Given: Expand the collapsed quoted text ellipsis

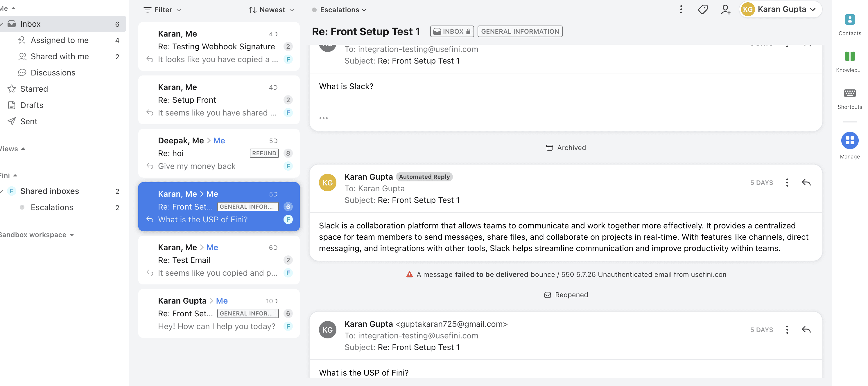Looking at the screenshot, I should point(323,118).
